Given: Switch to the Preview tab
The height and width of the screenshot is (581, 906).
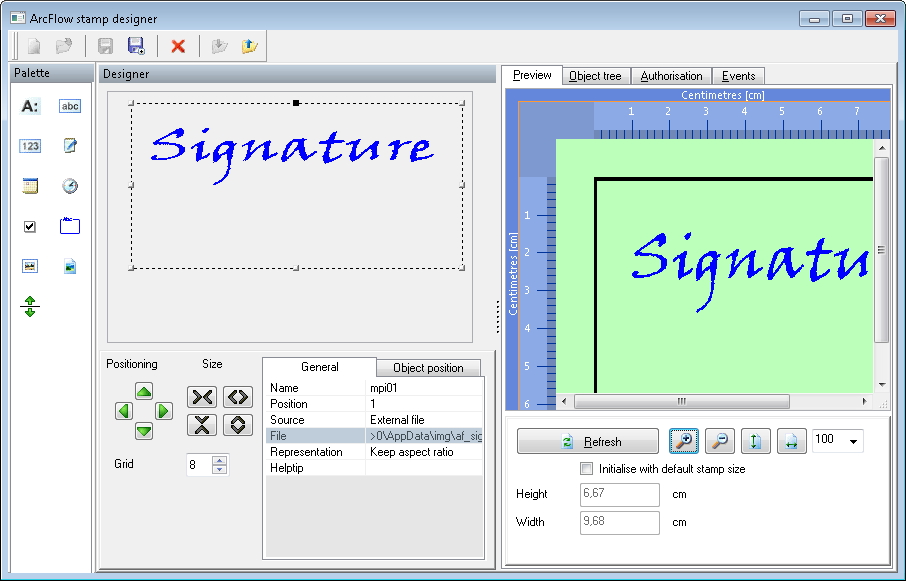Looking at the screenshot, I should (x=532, y=75).
